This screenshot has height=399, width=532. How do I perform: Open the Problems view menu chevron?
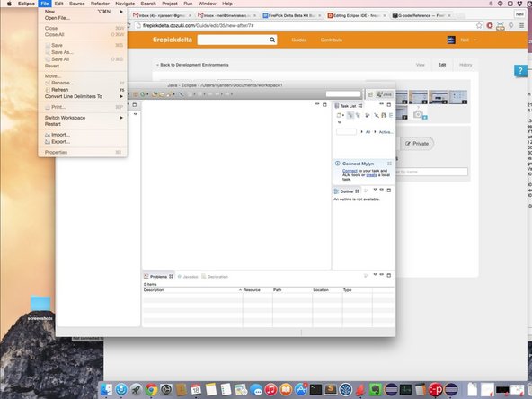376,275
